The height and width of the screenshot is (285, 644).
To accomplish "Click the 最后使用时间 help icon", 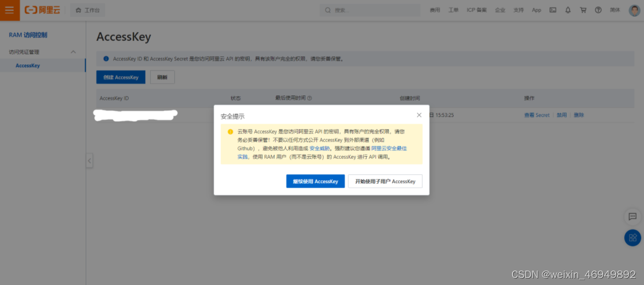I will (x=309, y=98).
